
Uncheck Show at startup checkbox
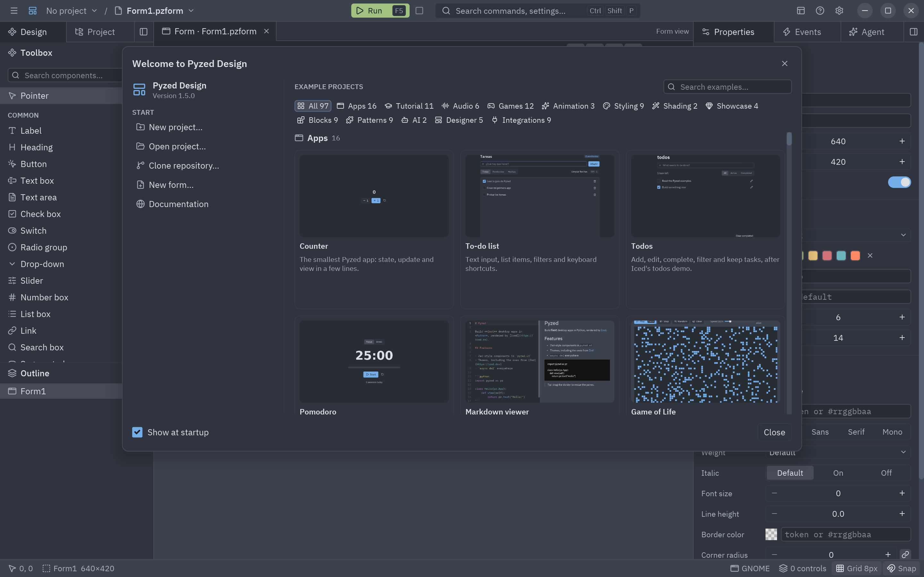pyautogui.click(x=137, y=432)
